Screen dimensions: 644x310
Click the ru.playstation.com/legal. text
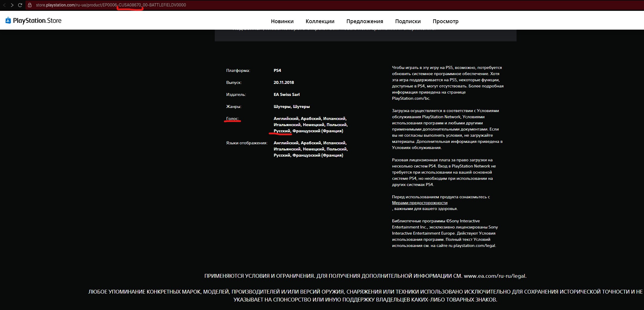click(472, 245)
